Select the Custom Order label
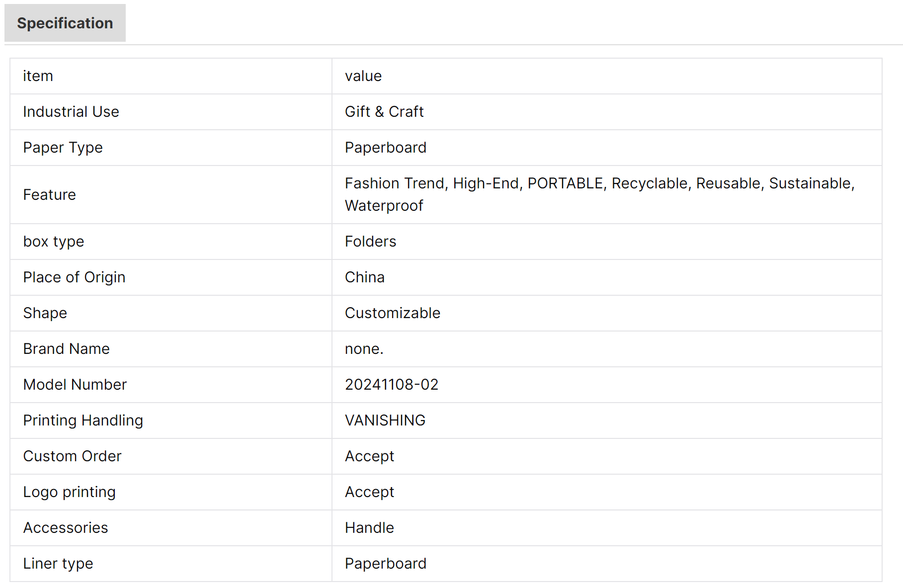Screen dimensions: 903x588 point(73,456)
